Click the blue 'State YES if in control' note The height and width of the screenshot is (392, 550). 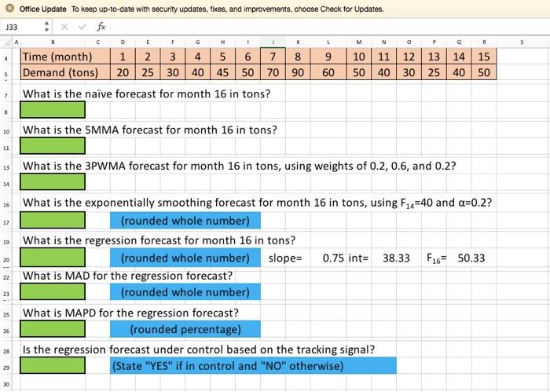point(253,366)
